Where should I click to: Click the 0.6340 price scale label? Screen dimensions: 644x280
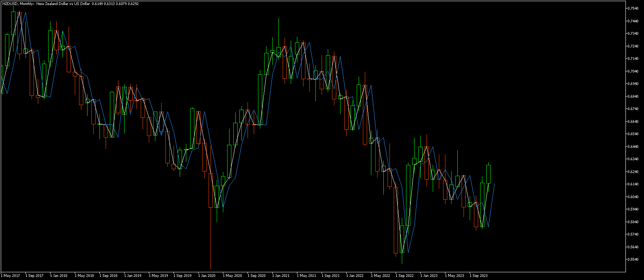pos(633,159)
